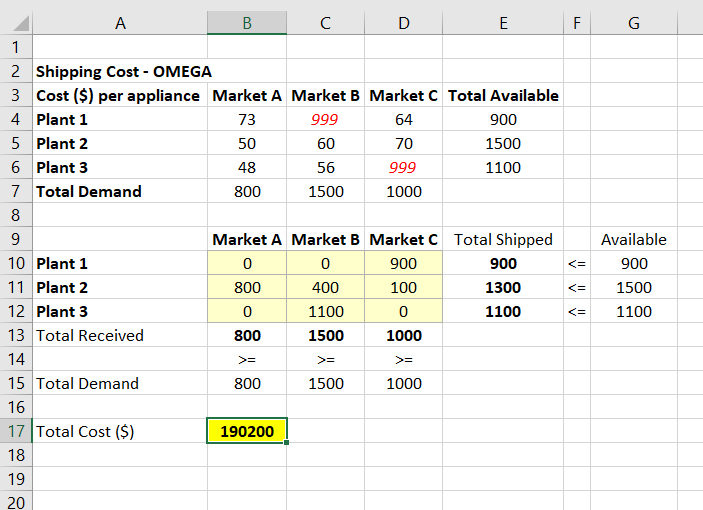Click 'Available' header in column G
This screenshot has height=510, width=703.
click(x=634, y=239)
